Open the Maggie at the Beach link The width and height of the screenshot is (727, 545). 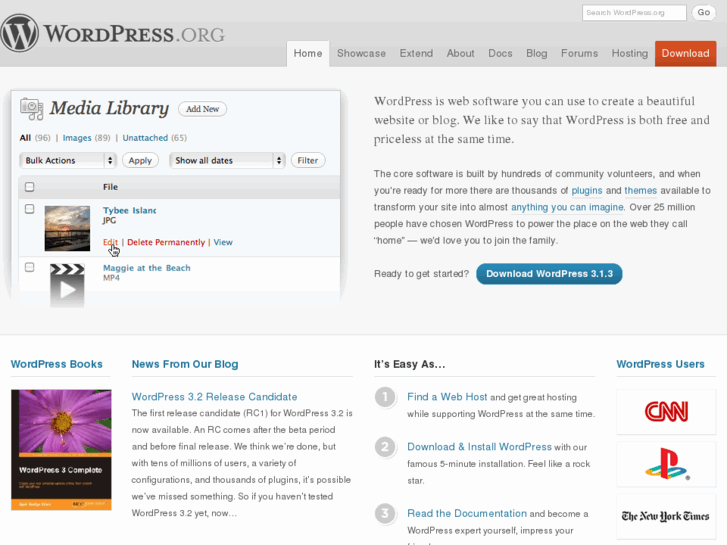(147, 268)
